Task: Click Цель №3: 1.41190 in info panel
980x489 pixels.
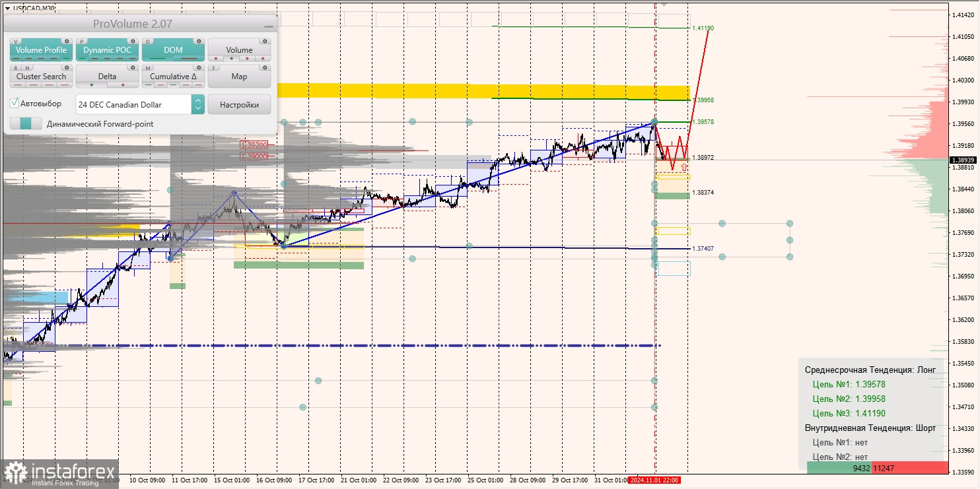Action: coord(849,413)
